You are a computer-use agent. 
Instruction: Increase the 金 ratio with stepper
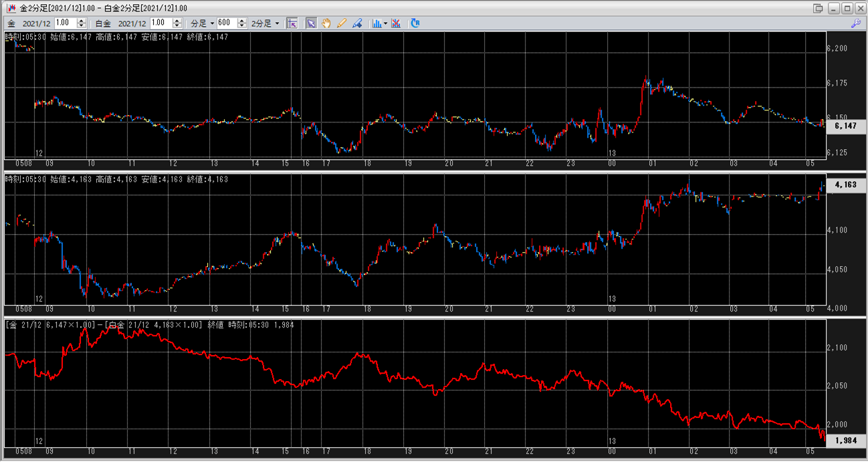coord(82,20)
